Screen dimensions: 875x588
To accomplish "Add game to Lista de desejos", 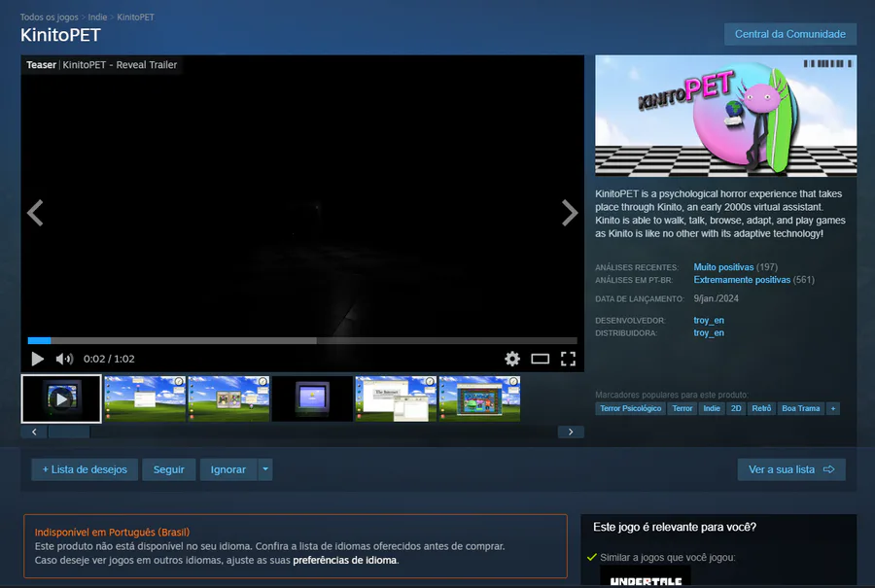I will coord(85,469).
